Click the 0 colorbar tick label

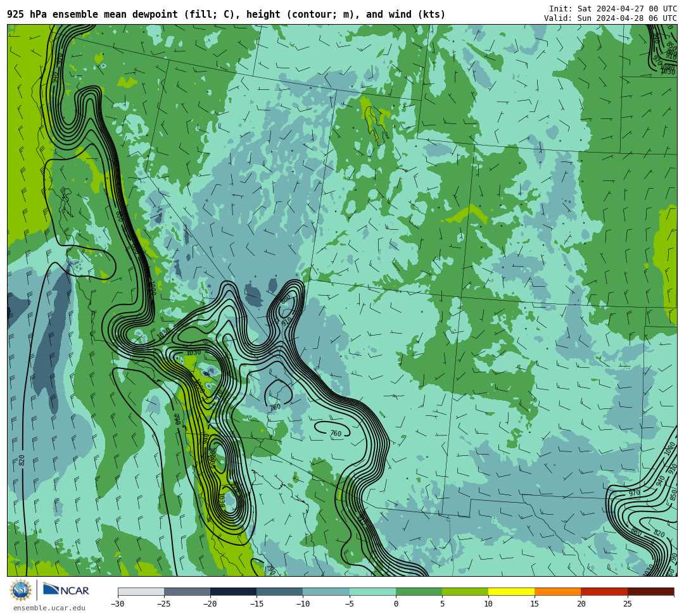(x=396, y=604)
